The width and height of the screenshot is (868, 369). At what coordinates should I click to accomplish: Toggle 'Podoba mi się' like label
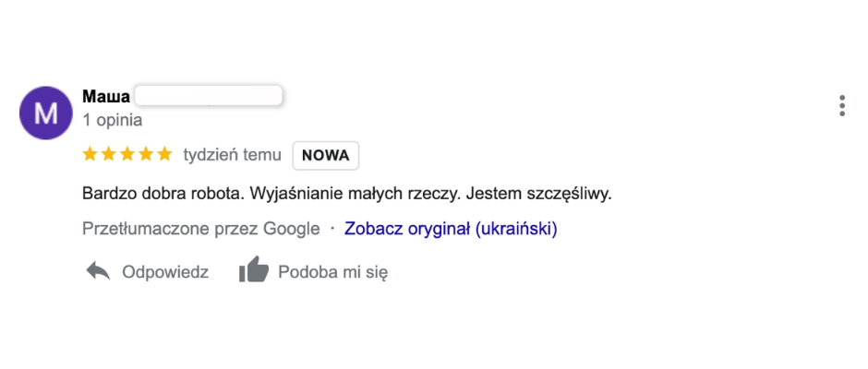click(x=332, y=272)
